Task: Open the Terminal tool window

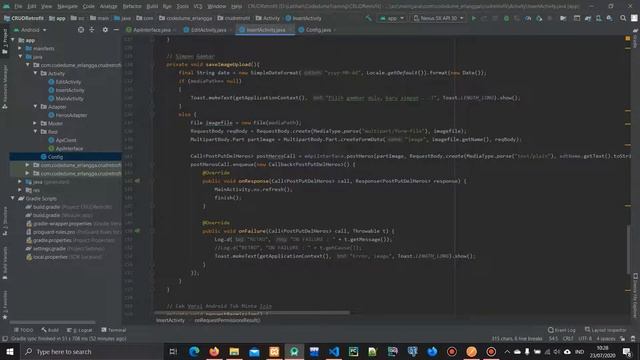Action: [114, 330]
